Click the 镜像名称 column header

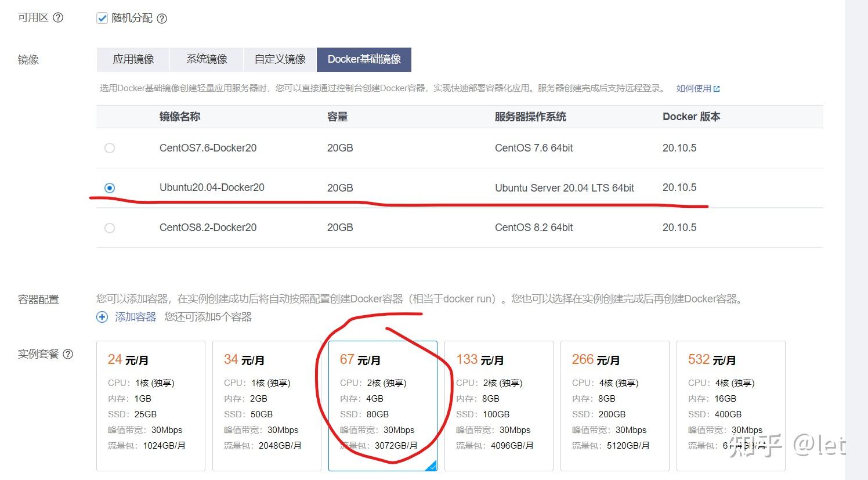[180, 117]
